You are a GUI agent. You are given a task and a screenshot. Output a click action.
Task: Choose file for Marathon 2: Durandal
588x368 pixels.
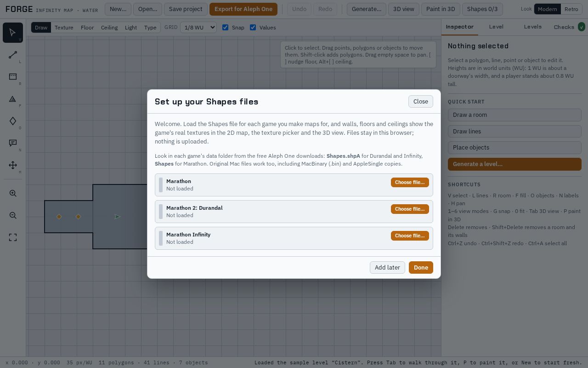point(410,209)
